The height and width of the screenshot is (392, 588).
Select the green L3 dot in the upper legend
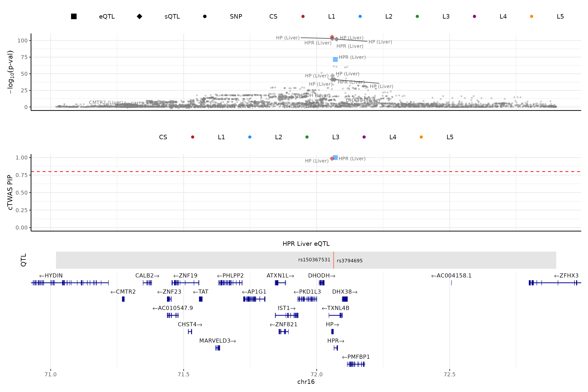[417, 17]
